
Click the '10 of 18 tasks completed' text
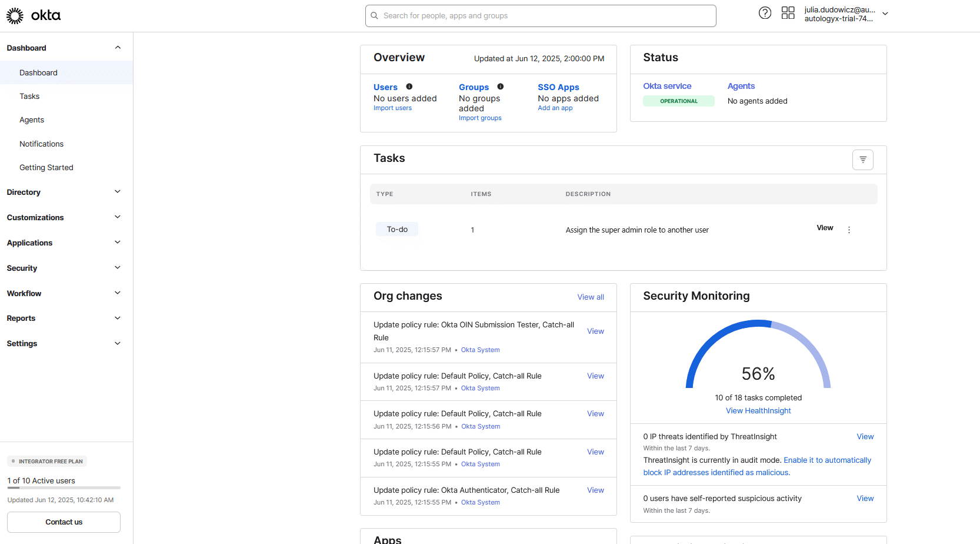(x=758, y=398)
